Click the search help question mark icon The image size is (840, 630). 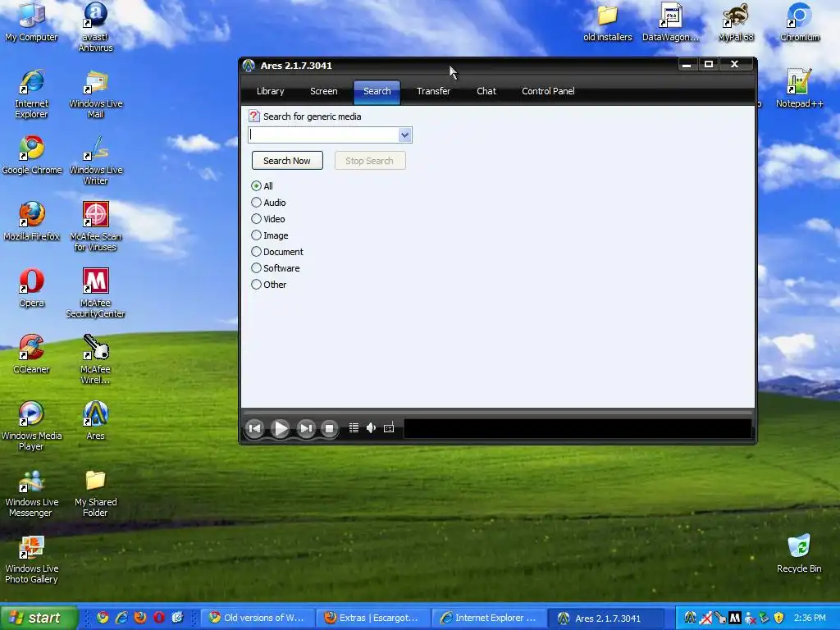click(x=254, y=116)
